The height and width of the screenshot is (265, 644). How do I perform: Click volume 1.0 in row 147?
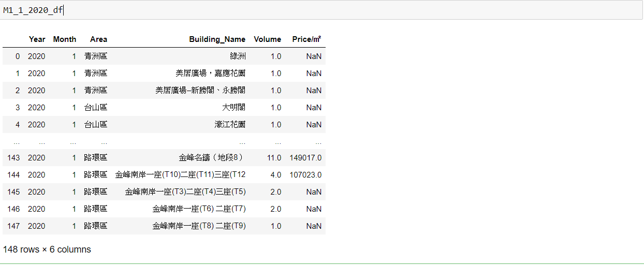point(276,226)
